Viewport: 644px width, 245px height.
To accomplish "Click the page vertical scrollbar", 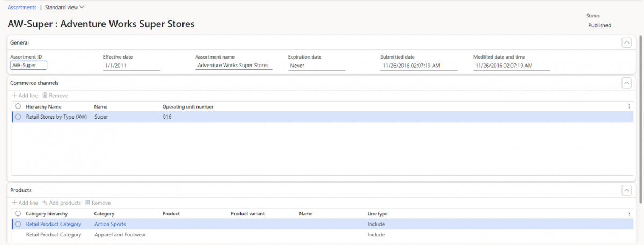I will (x=640, y=119).
